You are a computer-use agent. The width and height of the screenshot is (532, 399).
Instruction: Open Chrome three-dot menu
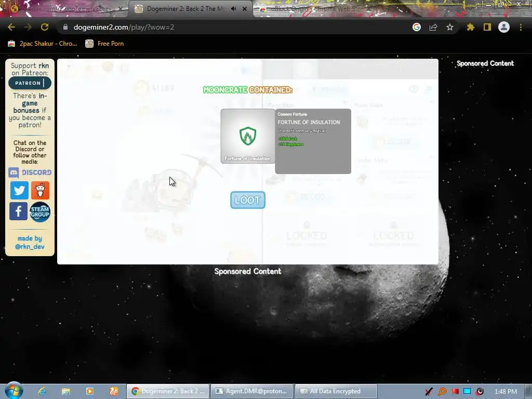point(521,27)
